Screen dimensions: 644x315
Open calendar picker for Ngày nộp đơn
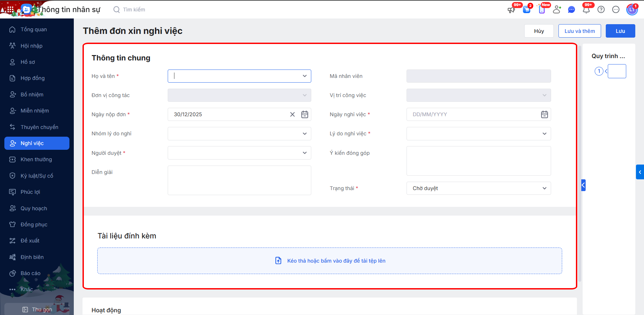pos(305,115)
